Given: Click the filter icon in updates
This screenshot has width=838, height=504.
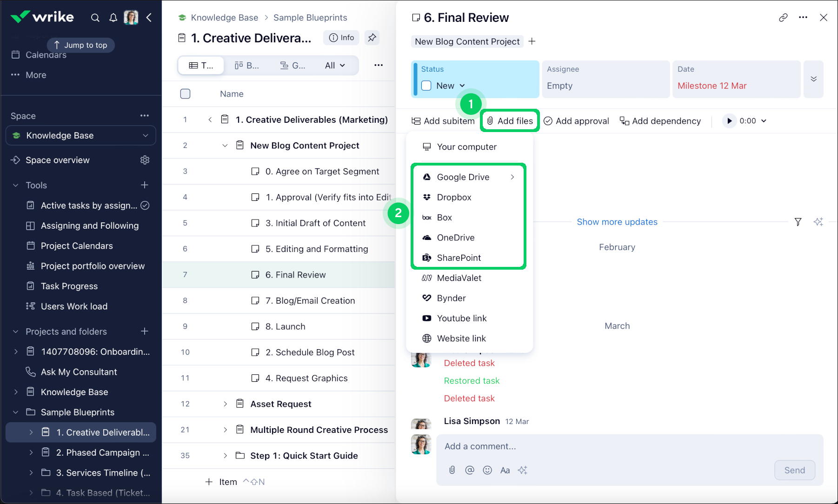Looking at the screenshot, I should [x=798, y=222].
